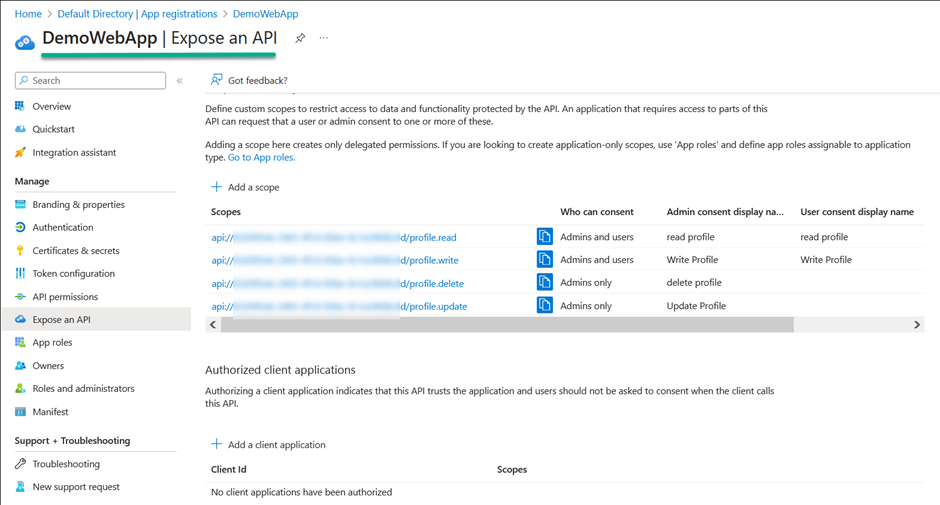The image size is (940, 505).
Task: Collapse the sidebar with double chevron
Action: 179,80
